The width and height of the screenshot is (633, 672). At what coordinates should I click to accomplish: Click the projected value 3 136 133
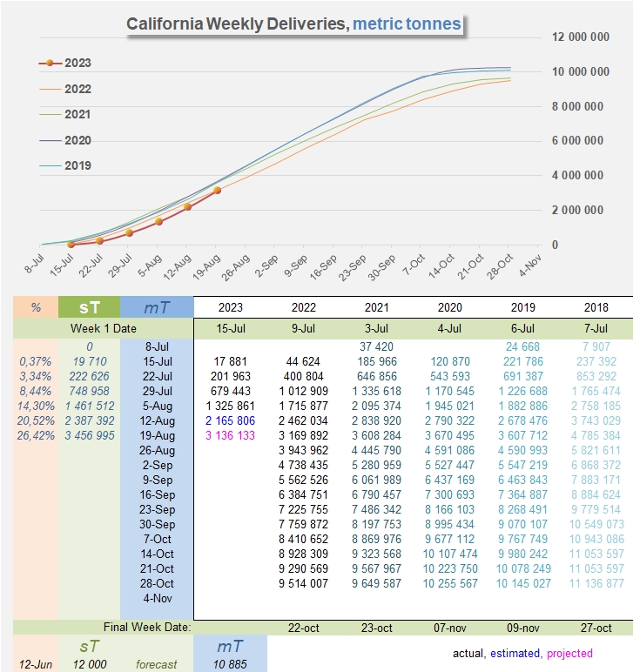coord(231,435)
